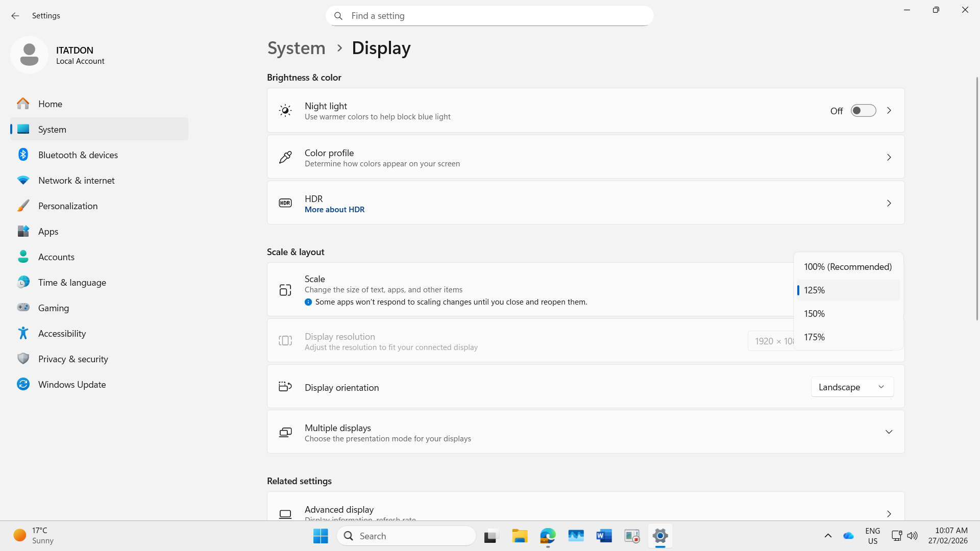This screenshot has width=980, height=551.
Task: Click System in the breadcrumb
Action: (x=296, y=48)
